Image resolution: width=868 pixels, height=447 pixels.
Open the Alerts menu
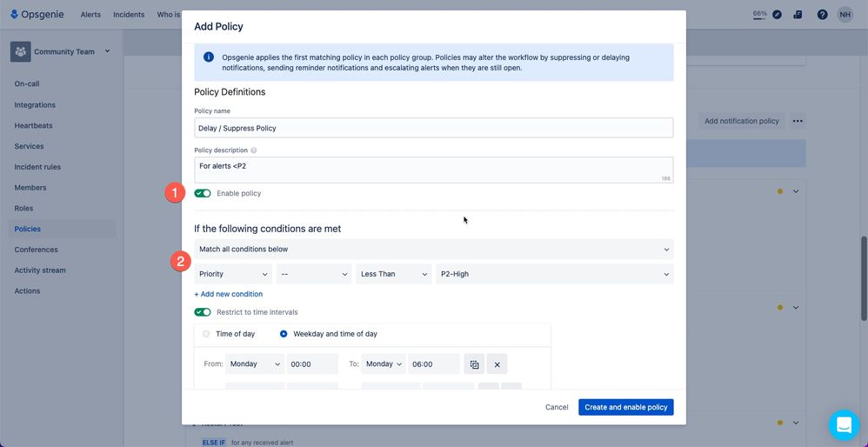pos(90,15)
